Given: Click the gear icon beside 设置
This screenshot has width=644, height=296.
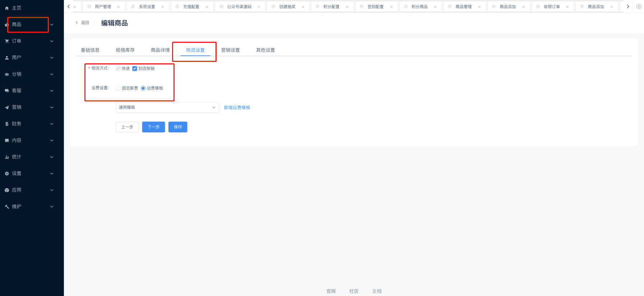Looking at the screenshot, I should pyautogui.click(x=7, y=174).
